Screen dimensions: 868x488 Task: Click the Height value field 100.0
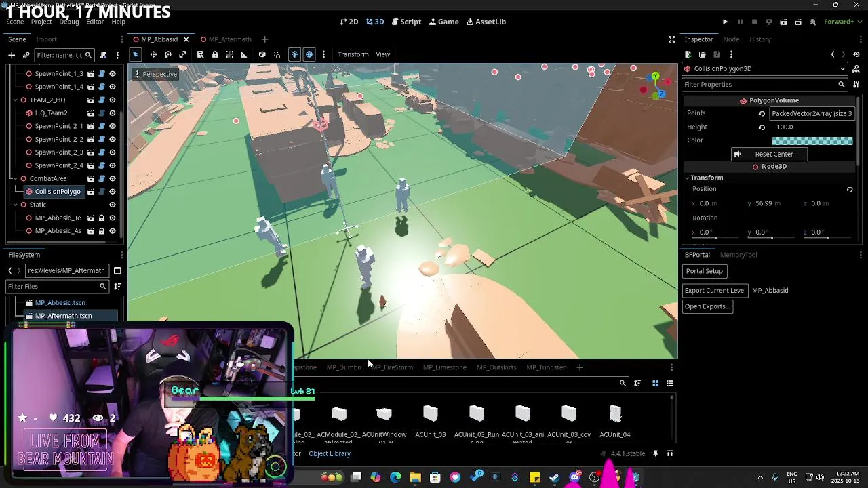pyautogui.click(x=811, y=127)
